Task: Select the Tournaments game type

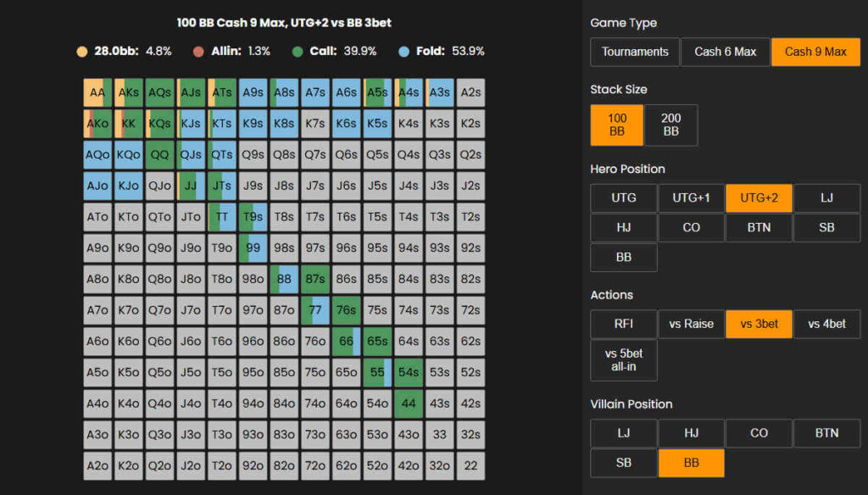Action: click(634, 52)
